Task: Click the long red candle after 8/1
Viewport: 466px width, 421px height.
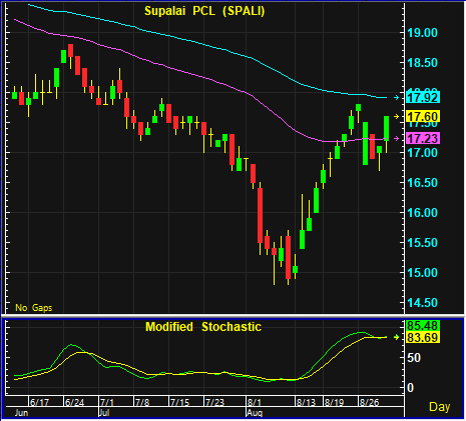Action: [260, 216]
